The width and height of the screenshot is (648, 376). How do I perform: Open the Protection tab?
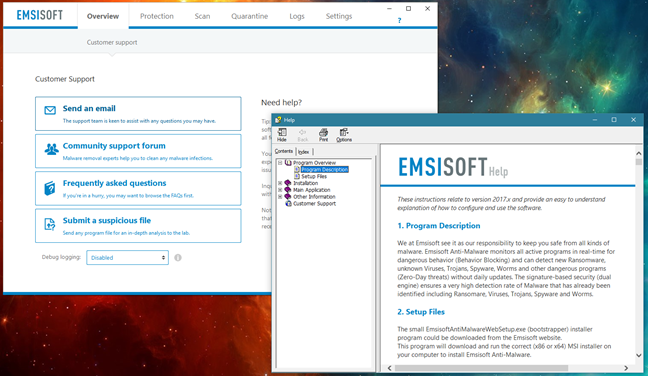157,16
